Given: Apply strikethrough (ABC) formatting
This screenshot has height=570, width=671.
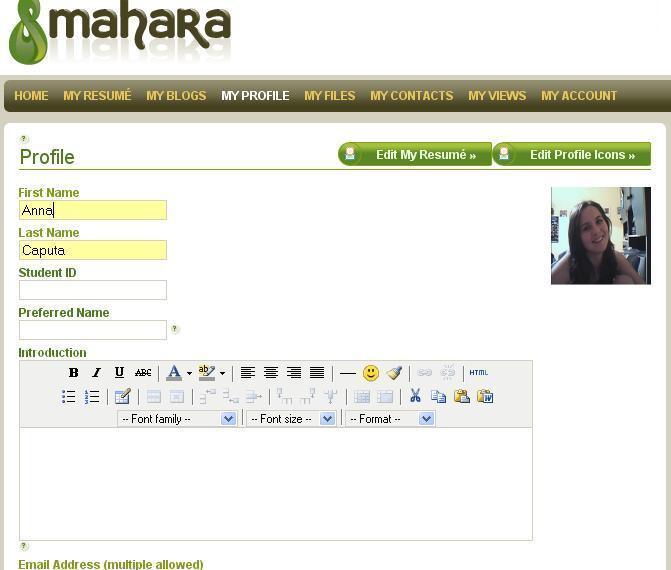Looking at the screenshot, I should pyautogui.click(x=143, y=373).
